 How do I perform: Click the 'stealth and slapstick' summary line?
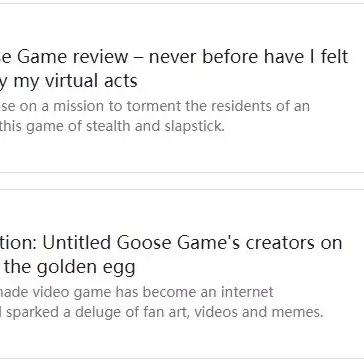coord(112,126)
